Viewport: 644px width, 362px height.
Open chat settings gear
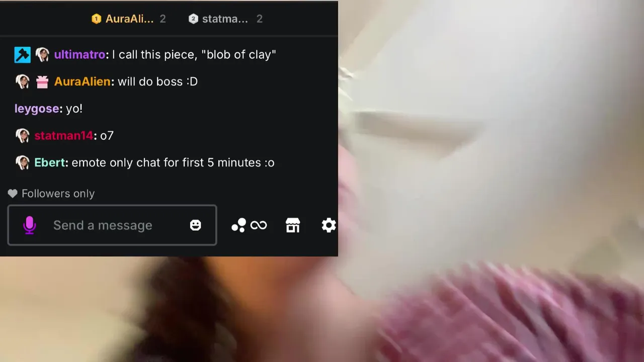(329, 225)
